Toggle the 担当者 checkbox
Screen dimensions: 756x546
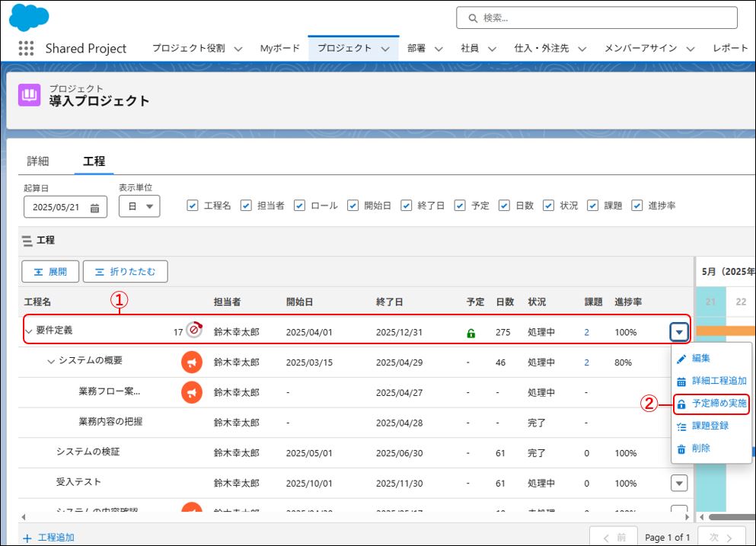pyautogui.click(x=246, y=206)
